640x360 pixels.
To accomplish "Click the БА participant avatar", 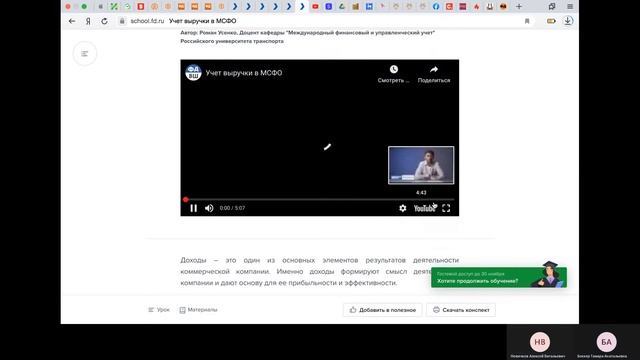I will (606, 342).
